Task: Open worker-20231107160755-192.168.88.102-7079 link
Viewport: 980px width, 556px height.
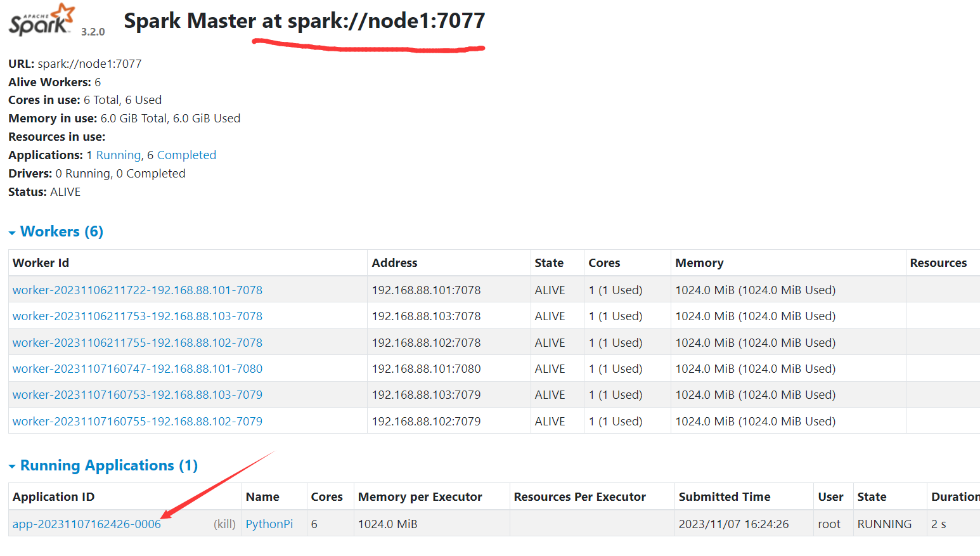Action: (138, 422)
